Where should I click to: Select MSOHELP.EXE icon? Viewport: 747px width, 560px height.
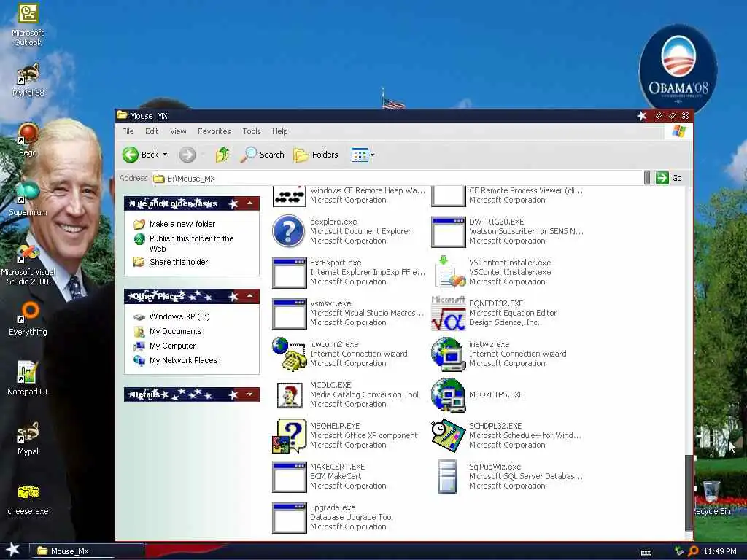[289, 435]
